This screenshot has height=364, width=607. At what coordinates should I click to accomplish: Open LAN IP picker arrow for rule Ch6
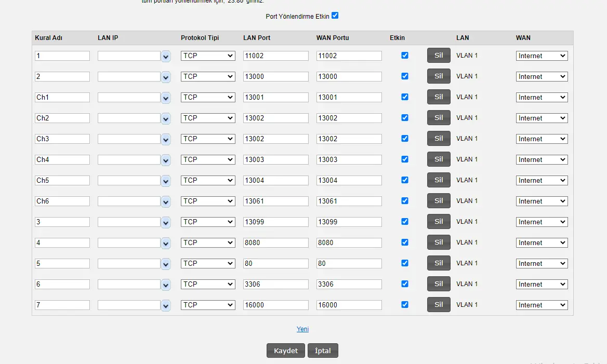click(x=166, y=201)
